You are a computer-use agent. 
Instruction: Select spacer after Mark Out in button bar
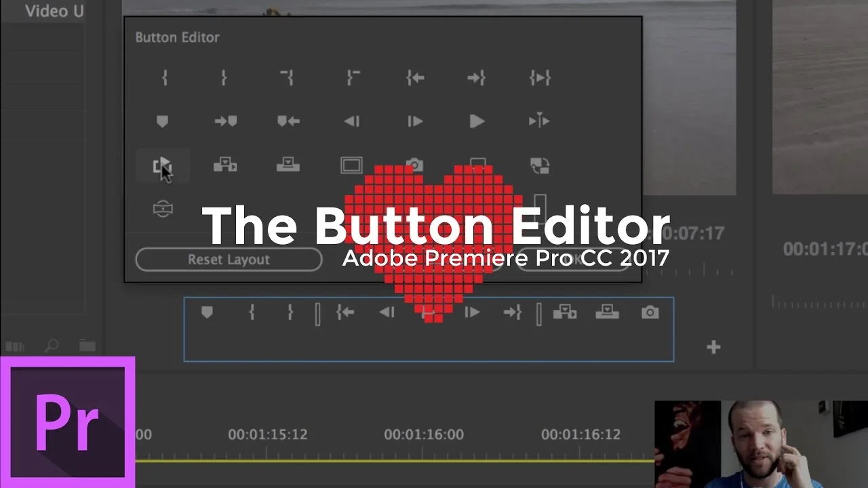(x=317, y=314)
